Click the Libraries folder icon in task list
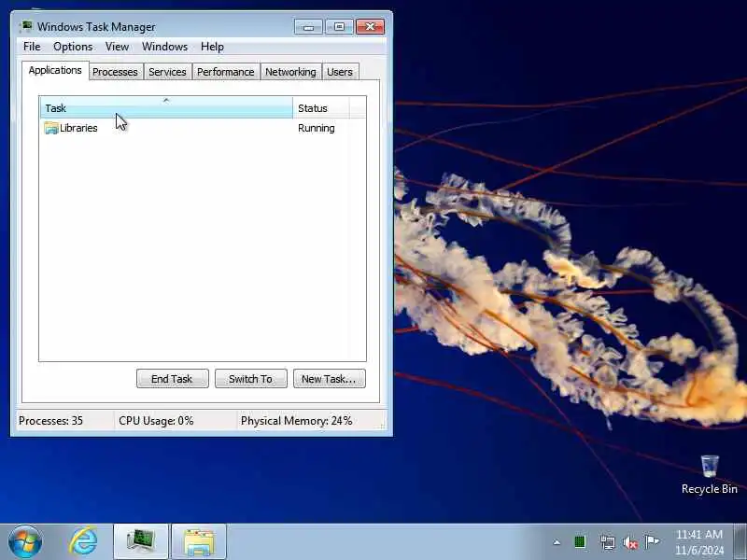Viewport: 747px width, 560px height. click(x=51, y=128)
